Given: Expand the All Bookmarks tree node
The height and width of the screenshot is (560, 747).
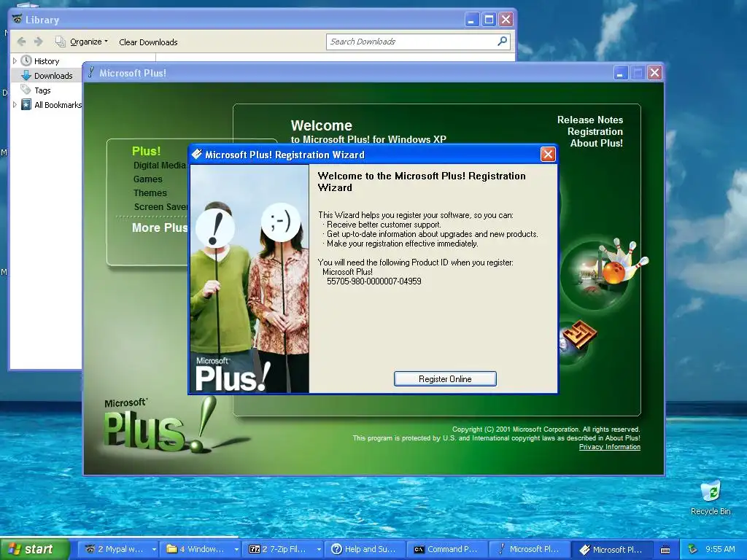Looking at the screenshot, I should tap(15, 105).
